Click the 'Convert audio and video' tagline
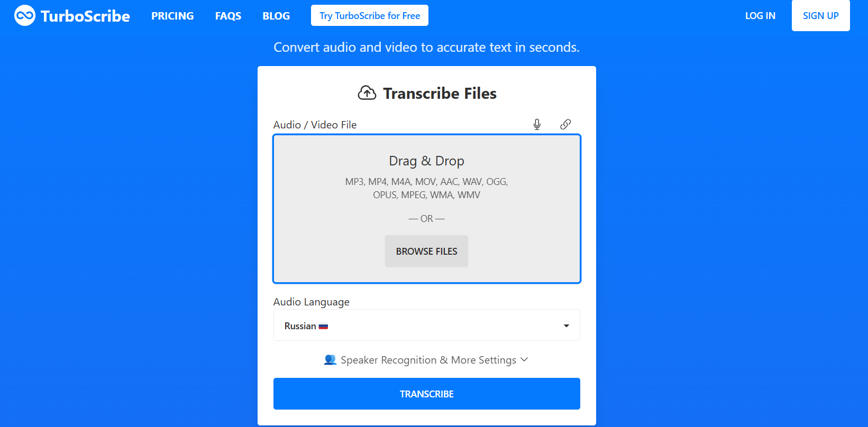868x427 pixels. pos(426,48)
